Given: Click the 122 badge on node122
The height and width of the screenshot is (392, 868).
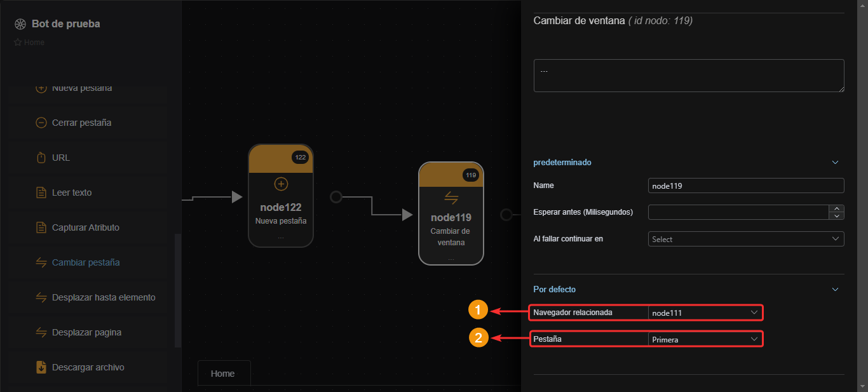Looking at the screenshot, I should (x=301, y=157).
